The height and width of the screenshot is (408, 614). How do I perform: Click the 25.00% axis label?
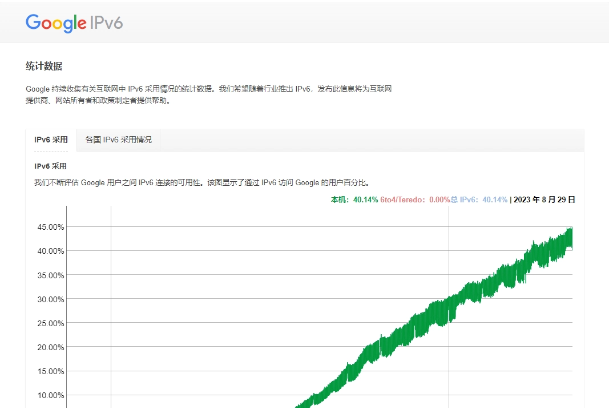(x=51, y=323)
